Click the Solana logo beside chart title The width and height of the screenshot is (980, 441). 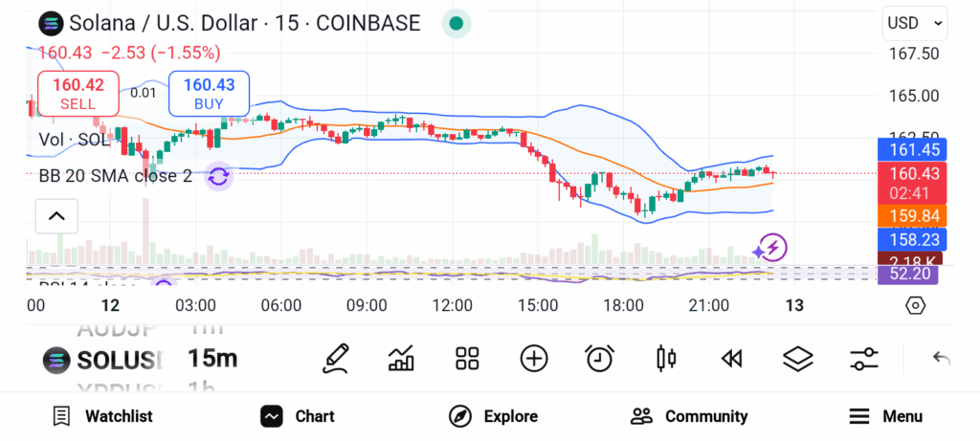coord(52,24)
